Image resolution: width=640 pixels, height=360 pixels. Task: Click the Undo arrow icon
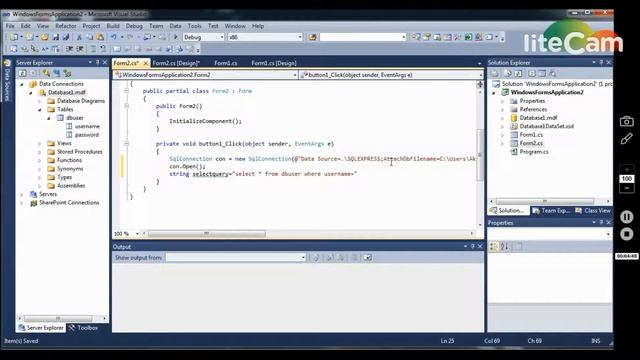click(x=113, y=37)
